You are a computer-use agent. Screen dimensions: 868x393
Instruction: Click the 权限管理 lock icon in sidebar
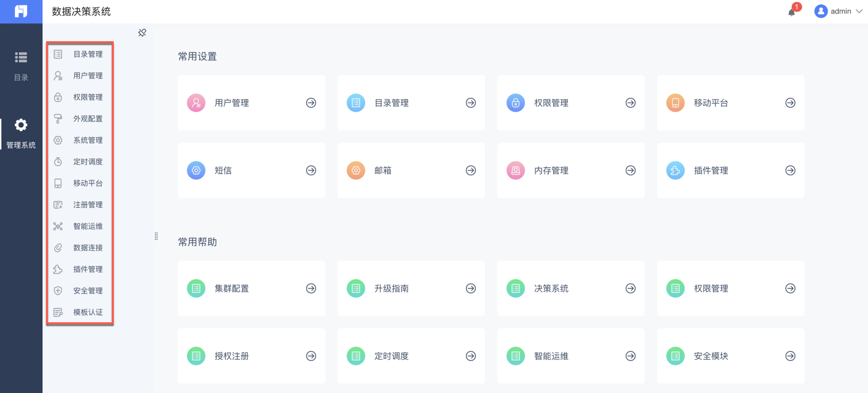pyautogui.click(x=58, y=97)
